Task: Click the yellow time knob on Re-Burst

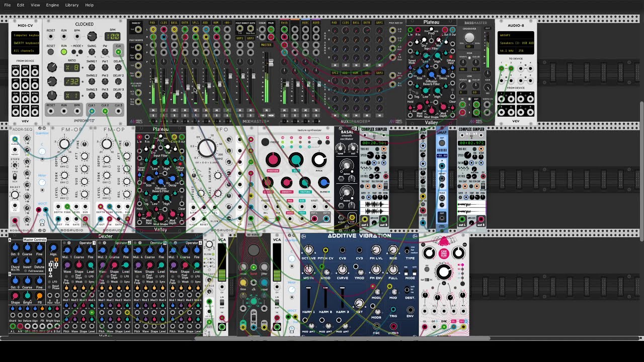Action: click(x=243, y=282)
